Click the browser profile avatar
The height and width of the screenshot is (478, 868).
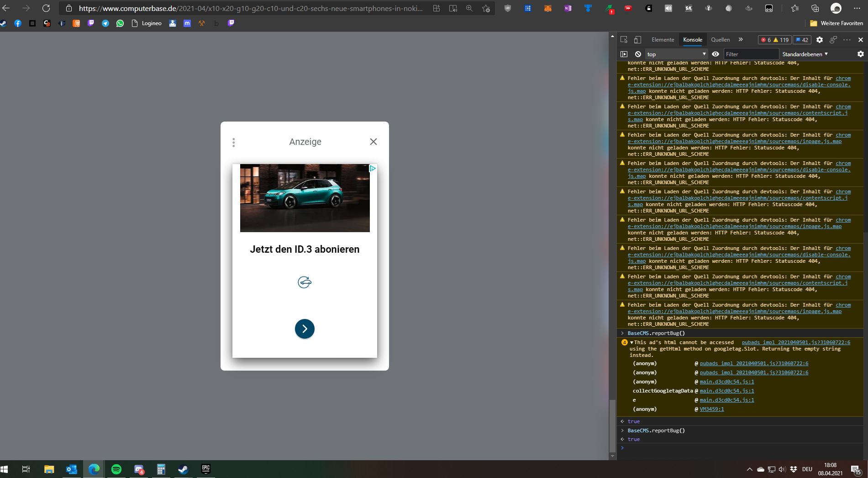(x=836, y=8)
